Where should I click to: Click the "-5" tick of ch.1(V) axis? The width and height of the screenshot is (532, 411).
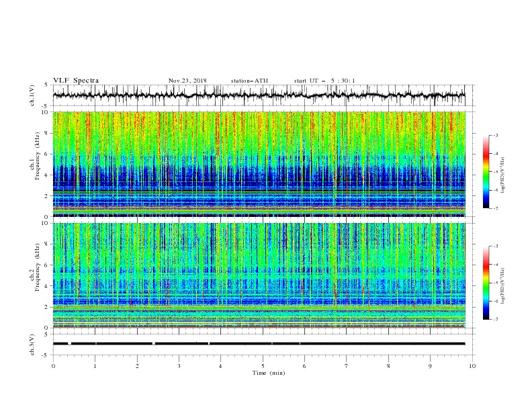click(46, 106)
